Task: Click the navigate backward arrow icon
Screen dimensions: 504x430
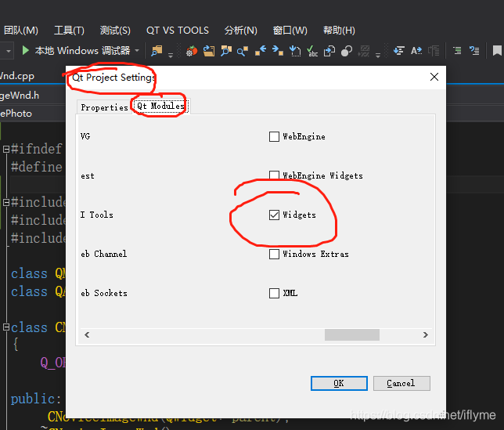Action: tap(261, 51)
